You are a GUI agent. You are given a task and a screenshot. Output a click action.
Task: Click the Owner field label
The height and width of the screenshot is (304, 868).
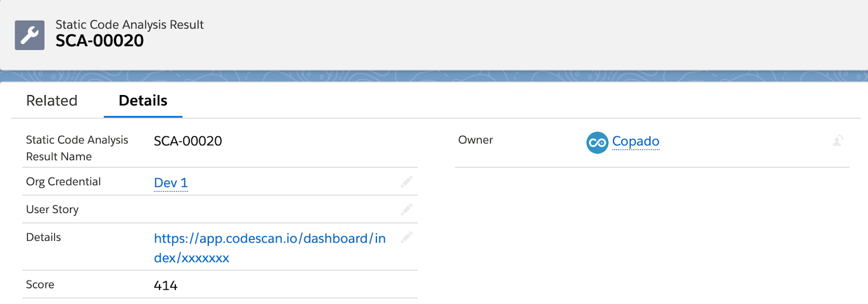click(x=476, y=140)
